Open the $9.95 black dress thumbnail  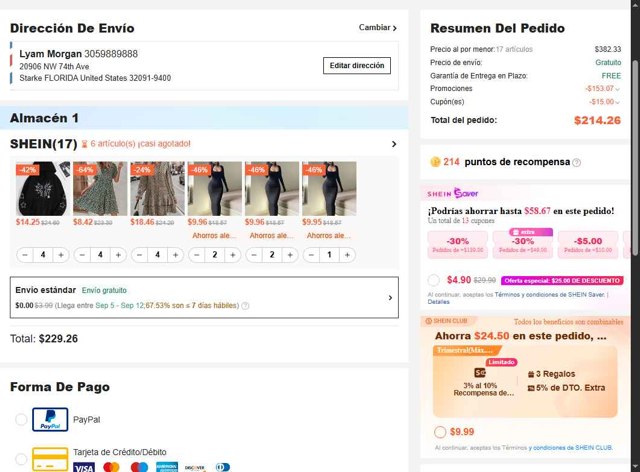(329, 189)
